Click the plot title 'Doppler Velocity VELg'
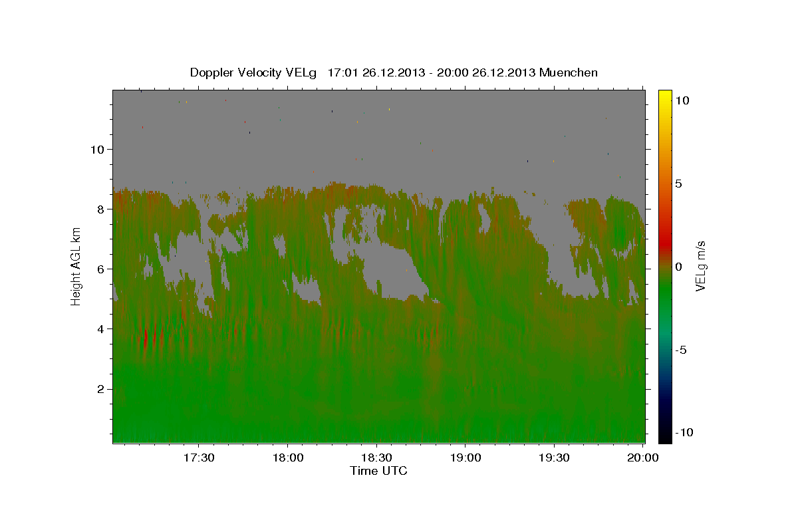The width and height of the screenshot is (798, 532). pyautogui.click(x=253, y=72)
